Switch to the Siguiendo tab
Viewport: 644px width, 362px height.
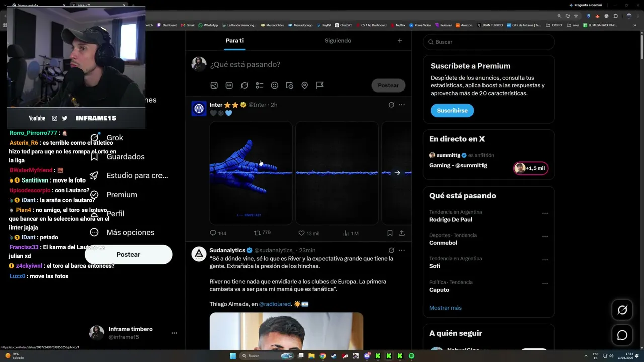338,41
